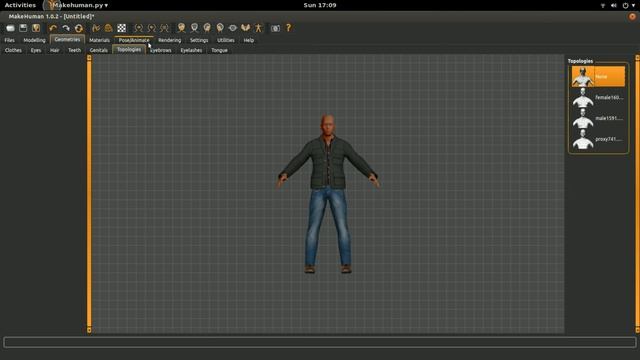
Task: Open the Rendering tab
Action: (x=169, y=40)
